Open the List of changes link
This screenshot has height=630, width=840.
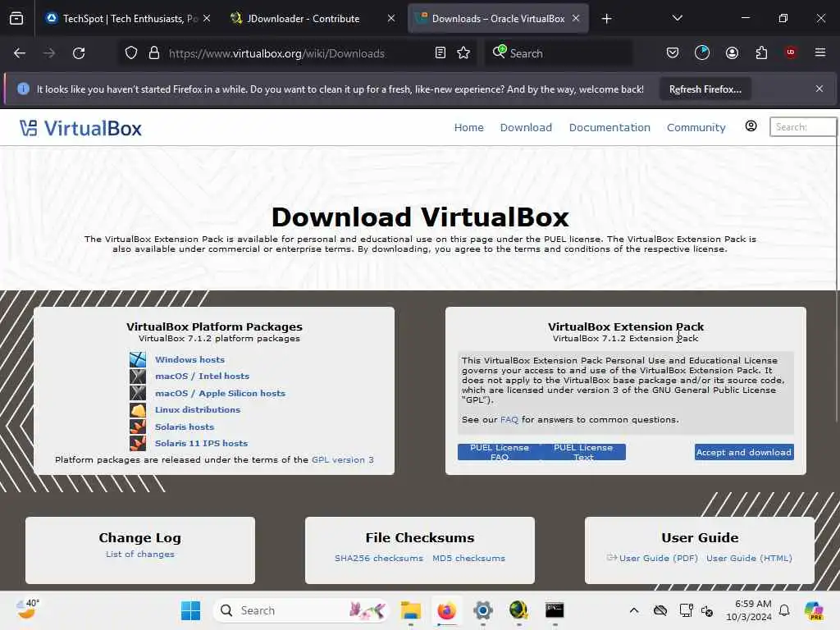coord(139,554)
